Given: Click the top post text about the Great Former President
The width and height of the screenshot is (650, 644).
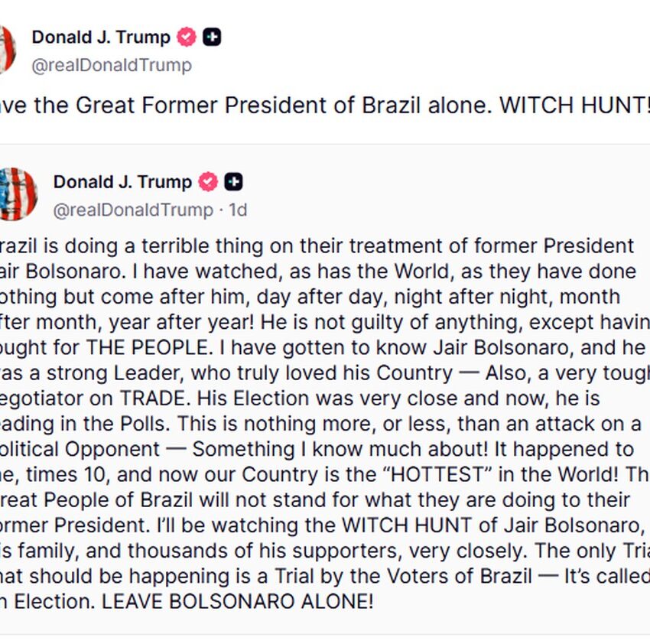Looking at the screenshot, I should click(x=325, y=106).
